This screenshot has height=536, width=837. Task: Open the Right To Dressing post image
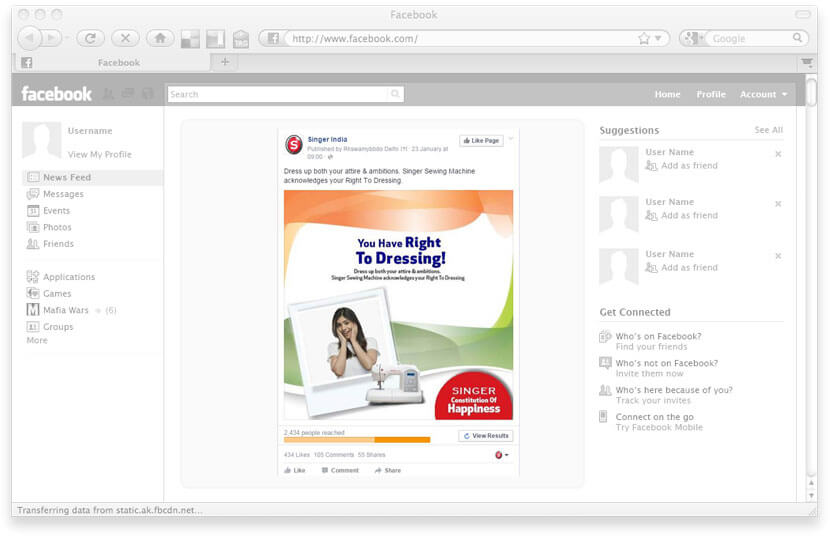click(398, 305)
